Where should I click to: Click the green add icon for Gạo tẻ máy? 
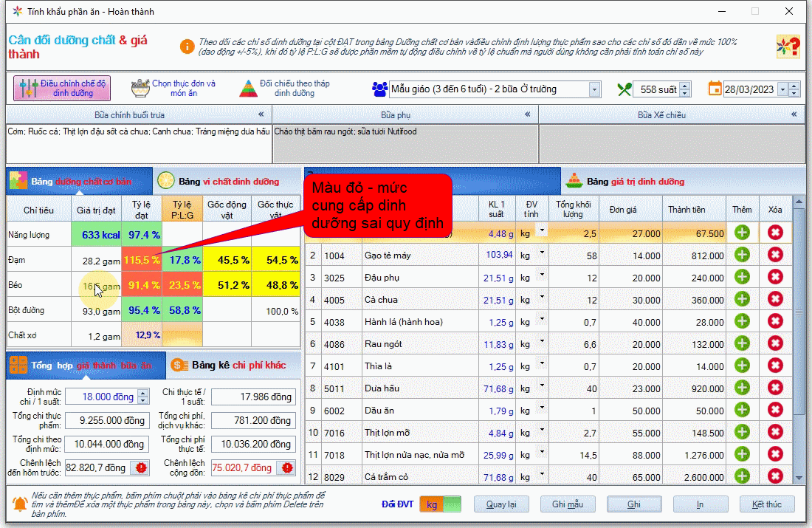coord(742,255)
